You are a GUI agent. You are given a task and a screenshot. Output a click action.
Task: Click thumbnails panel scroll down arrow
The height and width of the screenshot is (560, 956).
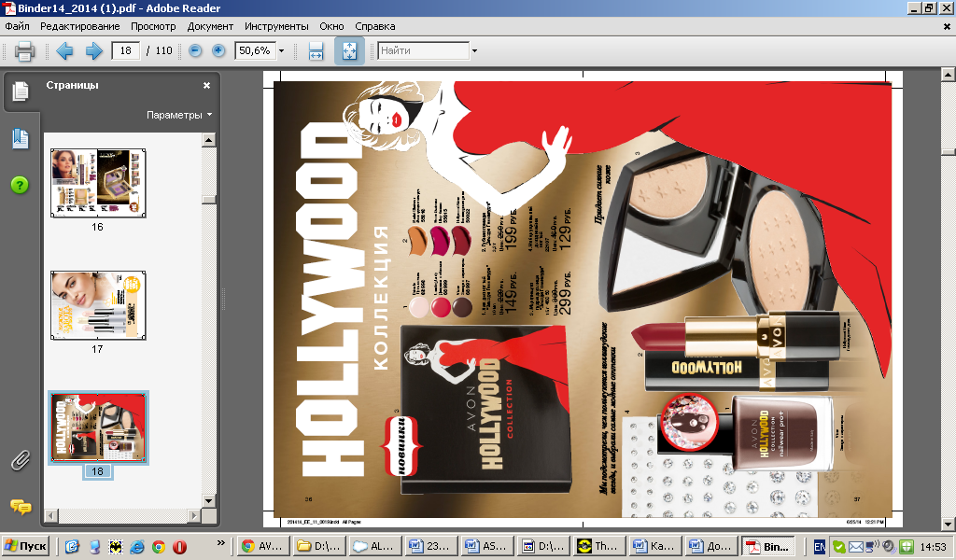208,501
